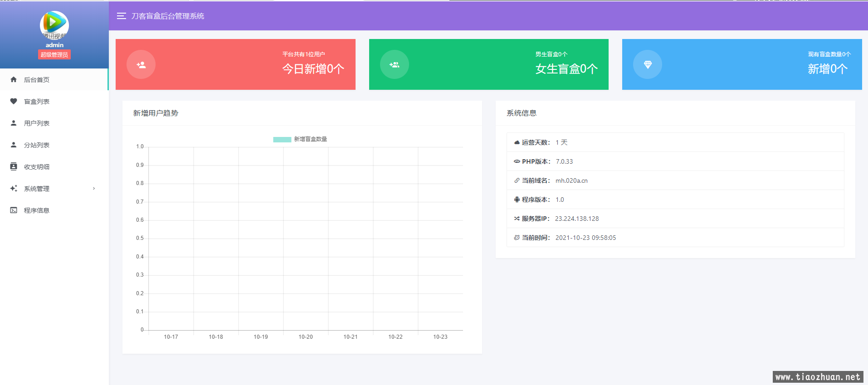Image resolution: width=868 pixels, height=385 pixels.
Task: Click the home icon beside 后台首页
Action: 14,79
